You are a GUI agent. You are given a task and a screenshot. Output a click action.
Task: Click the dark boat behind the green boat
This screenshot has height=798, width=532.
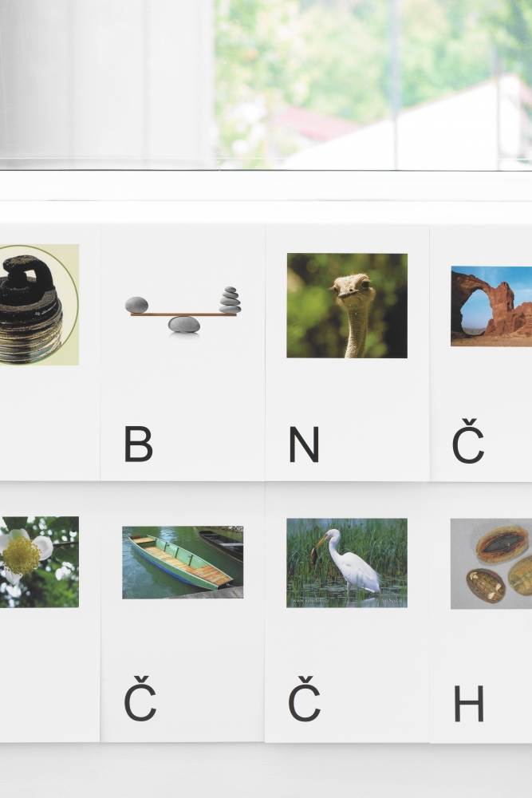point(221,544)
